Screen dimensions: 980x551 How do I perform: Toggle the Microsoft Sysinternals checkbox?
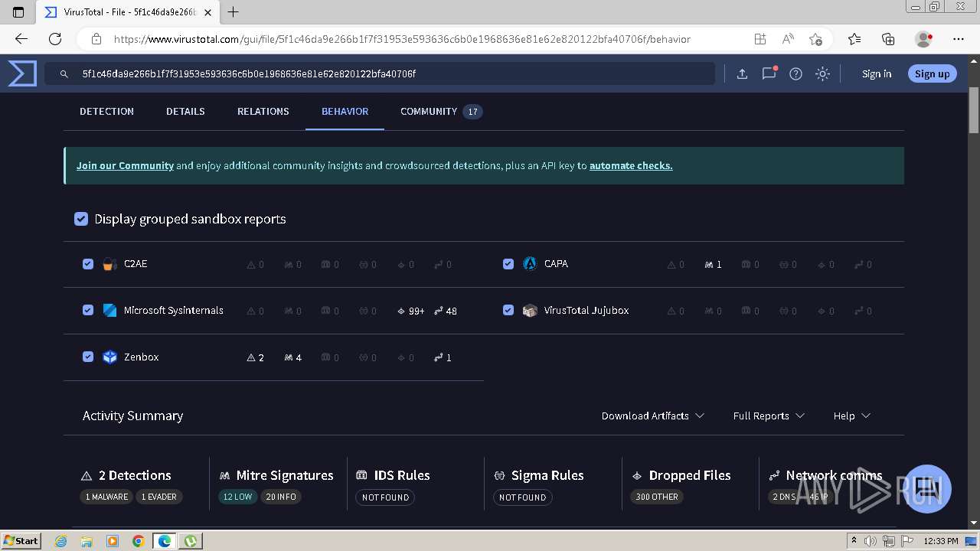pos(88,310)
